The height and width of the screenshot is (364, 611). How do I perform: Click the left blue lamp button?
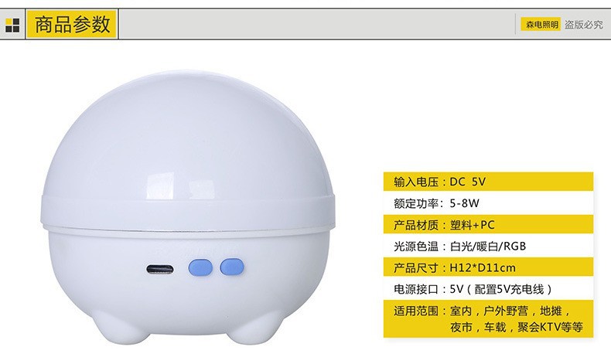pos(200,268)
